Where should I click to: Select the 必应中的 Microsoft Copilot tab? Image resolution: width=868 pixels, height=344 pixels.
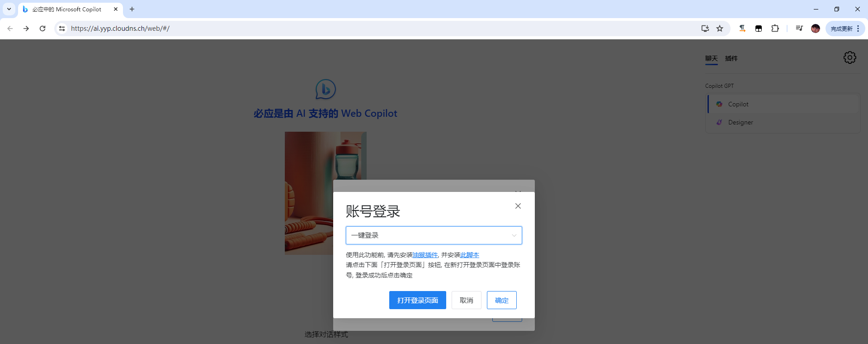[x=70, y=9]
